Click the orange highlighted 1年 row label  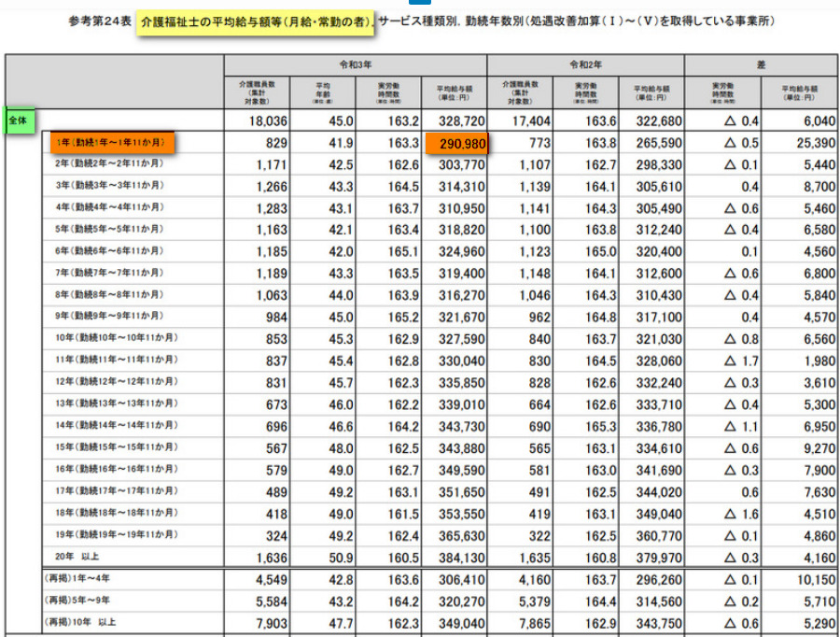110,143
